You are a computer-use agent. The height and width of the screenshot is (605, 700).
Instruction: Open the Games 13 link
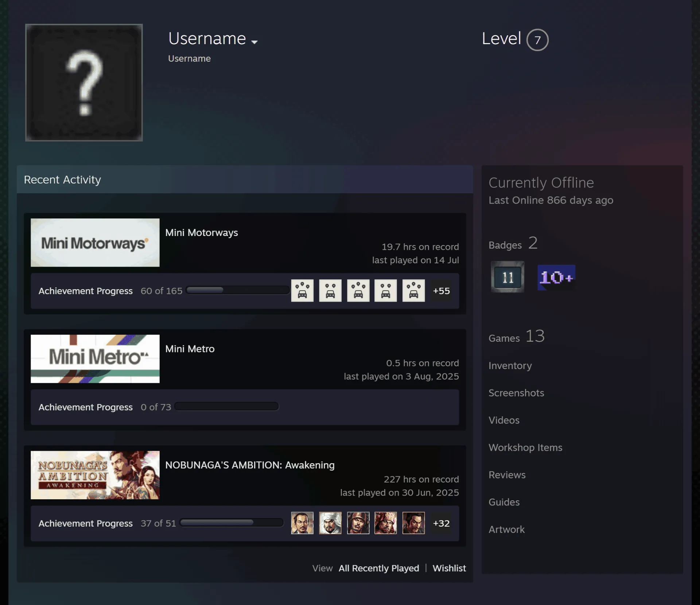(517, 336)
